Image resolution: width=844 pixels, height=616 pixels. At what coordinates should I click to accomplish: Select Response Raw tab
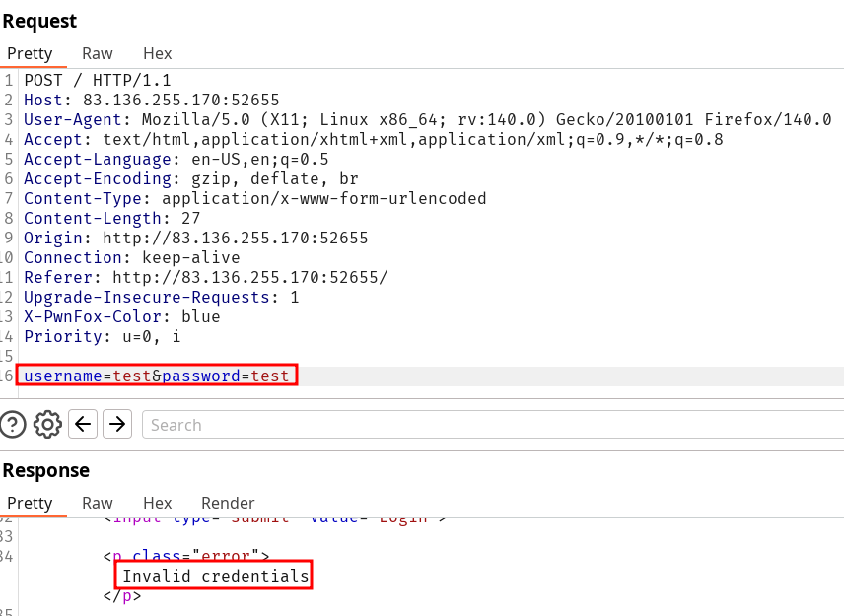97,503
